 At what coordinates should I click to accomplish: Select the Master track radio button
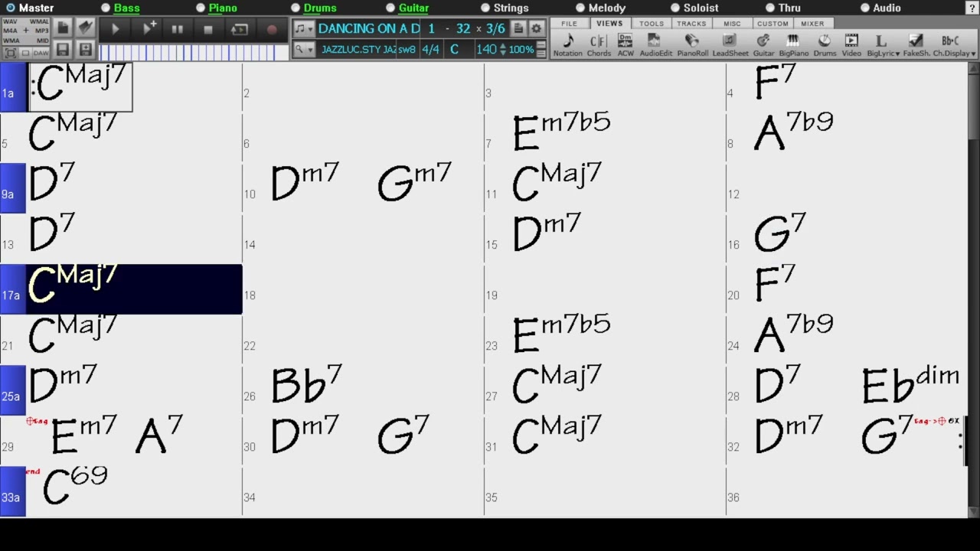coord(11,8)
